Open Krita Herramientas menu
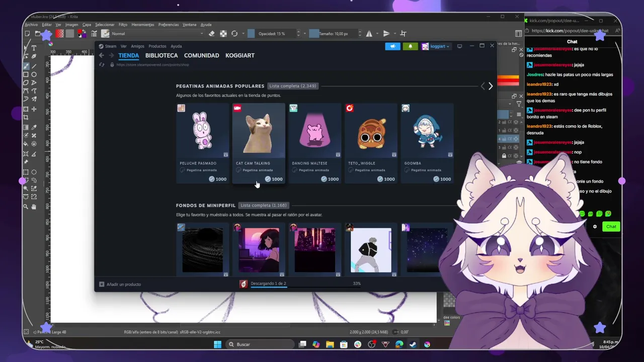The image size is (644, 362). pyautogui.click(x=143, y=25)
